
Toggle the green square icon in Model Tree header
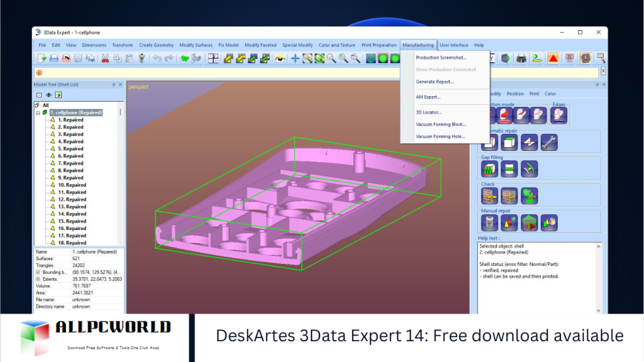click(x=58, y=95)
